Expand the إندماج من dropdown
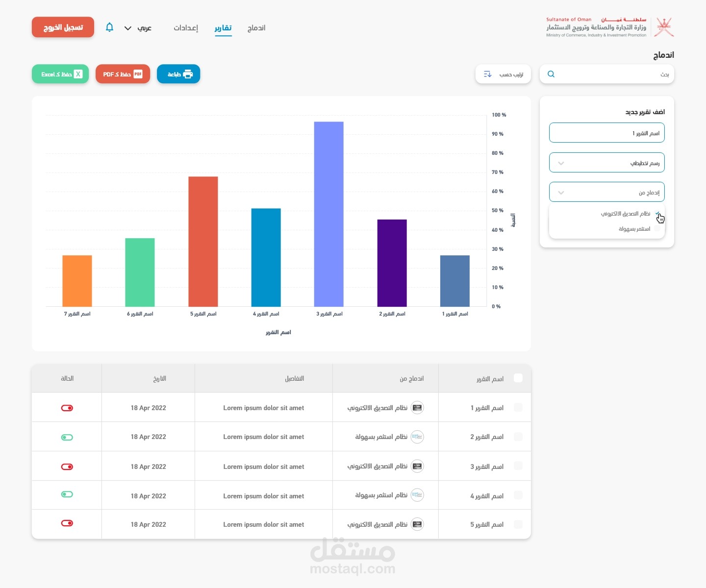The width and height of the screenshot is (706, 588). [607, 192]
